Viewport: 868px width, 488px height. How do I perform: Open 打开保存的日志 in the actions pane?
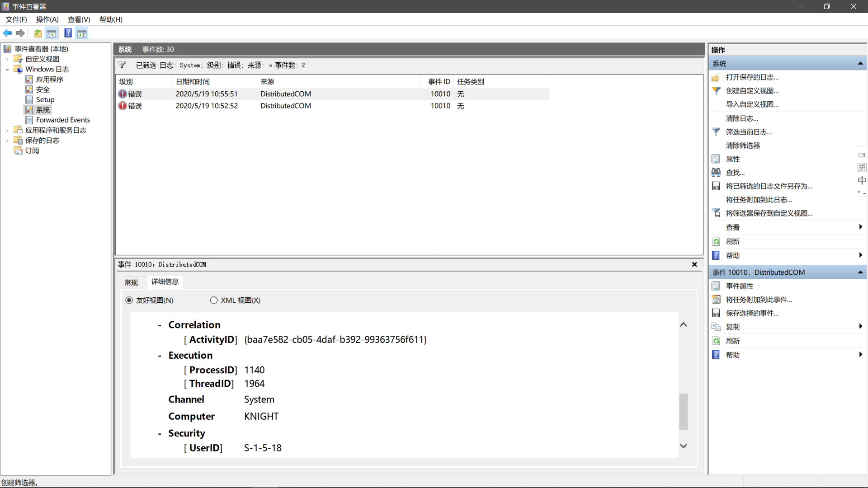coord(752,77)
